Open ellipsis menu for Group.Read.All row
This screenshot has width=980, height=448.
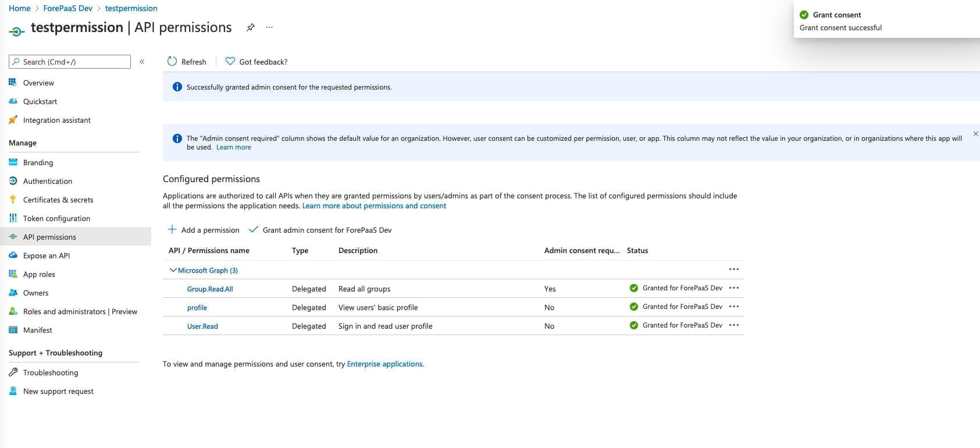(734, 288)
